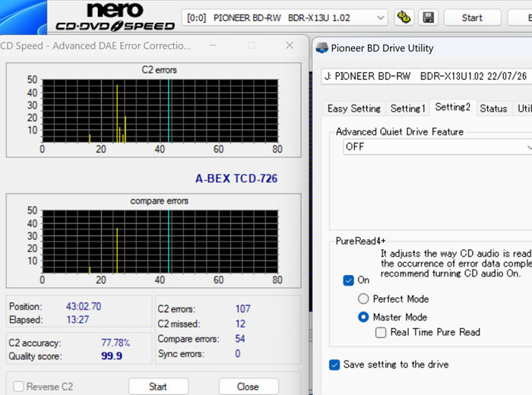Click the C2 errors count 107
Viewport: 532px width, 395px height.
point(242,309)
